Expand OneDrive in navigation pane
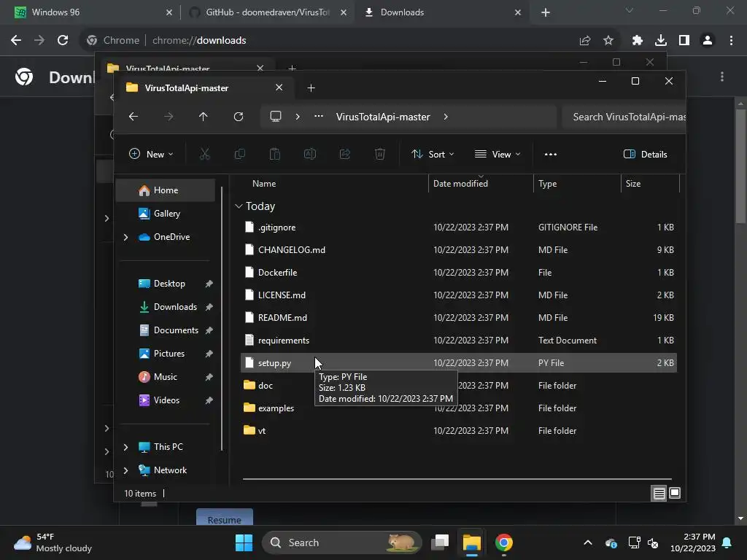Viewport: 747px width, 560px height. click(125, 237)
